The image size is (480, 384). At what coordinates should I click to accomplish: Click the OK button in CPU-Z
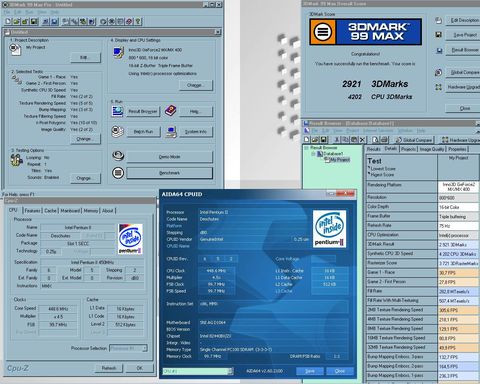[x=140, y=368]
